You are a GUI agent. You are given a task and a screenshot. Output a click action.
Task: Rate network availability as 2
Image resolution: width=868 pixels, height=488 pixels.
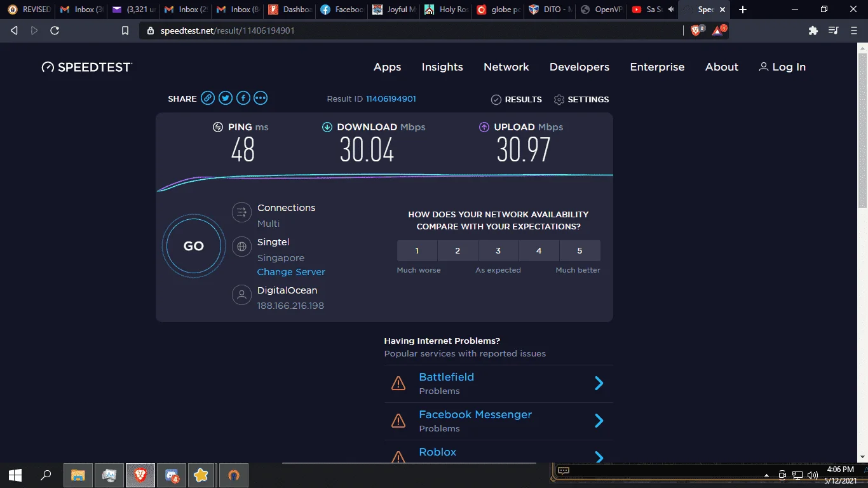(458, 250)
